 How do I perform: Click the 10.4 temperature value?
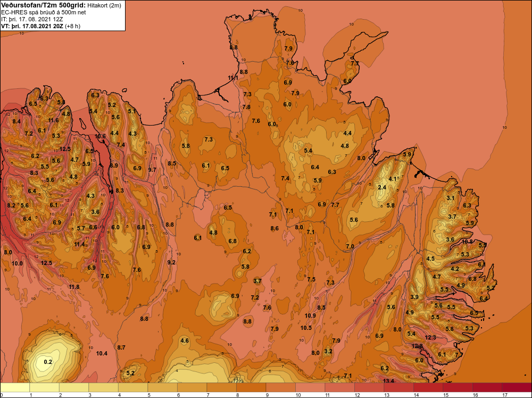tap(102, 353)
